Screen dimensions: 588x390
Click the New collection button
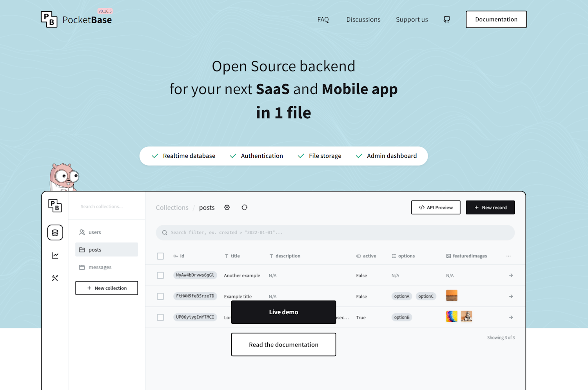point(107,288)
